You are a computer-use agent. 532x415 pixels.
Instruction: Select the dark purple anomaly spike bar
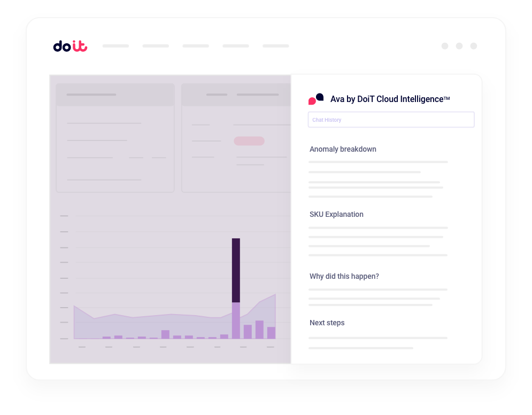pyautogui.click(x=236, y=270)
